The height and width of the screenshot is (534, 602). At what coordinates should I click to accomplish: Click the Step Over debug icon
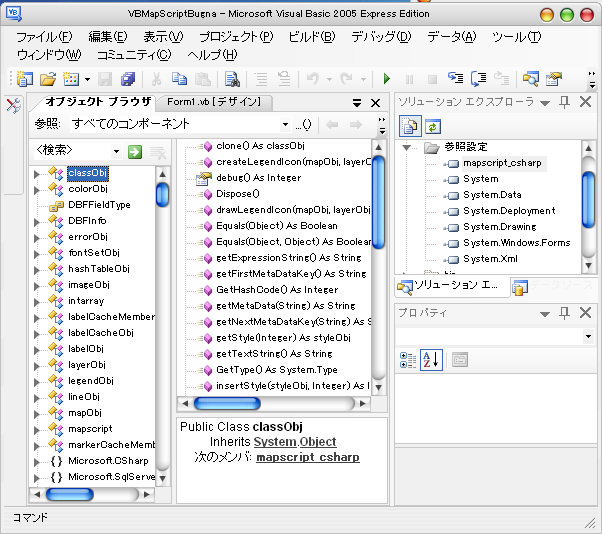point(478,79)
